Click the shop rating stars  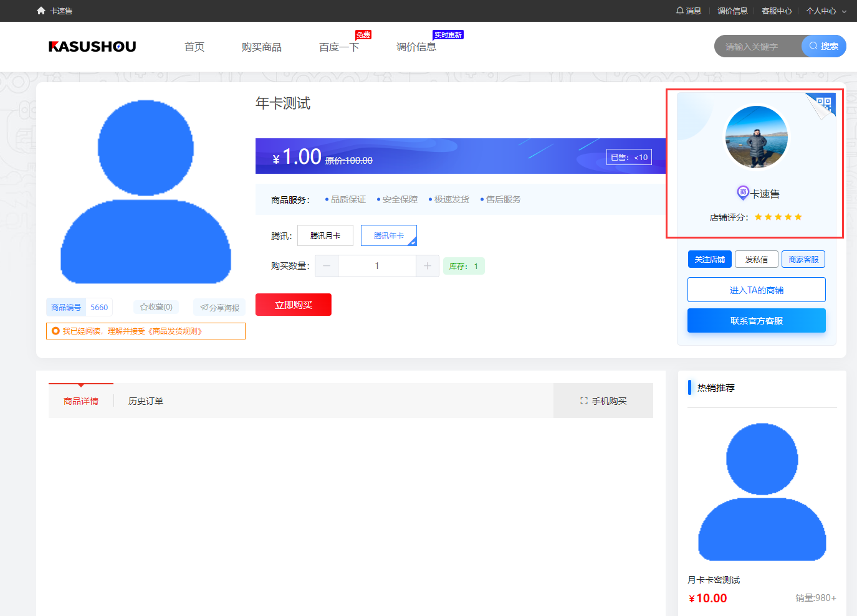[778, 217]
